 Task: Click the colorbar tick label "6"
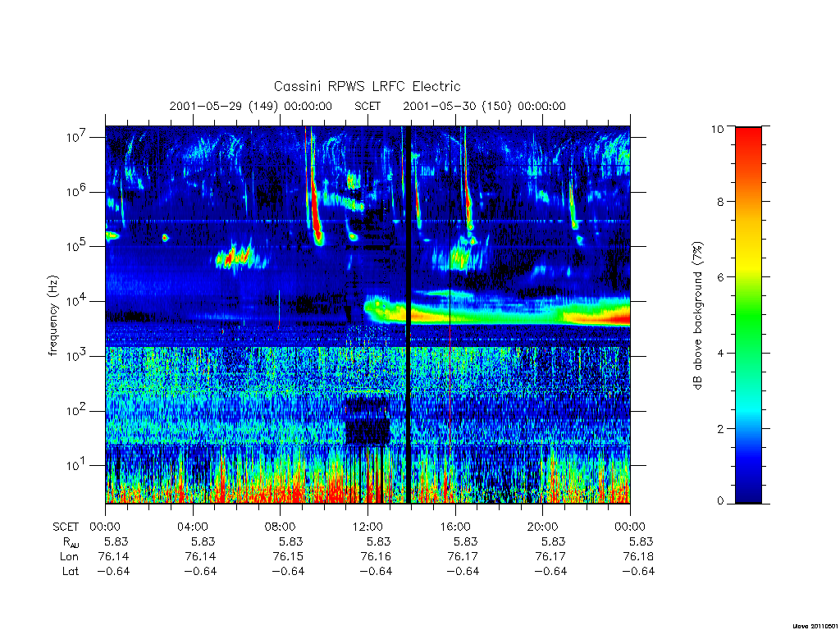[x=719, y=277]
